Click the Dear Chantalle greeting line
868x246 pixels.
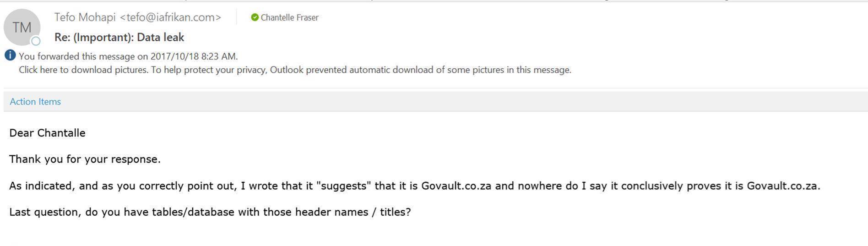(47, 133)
